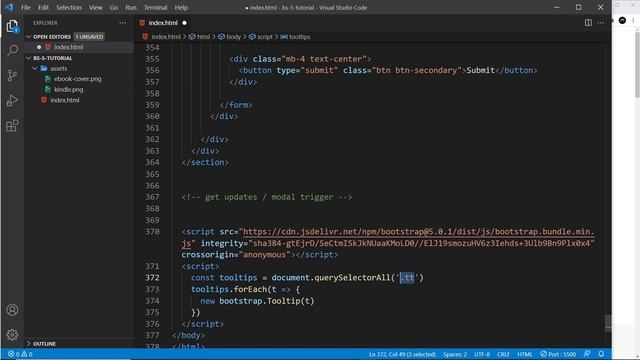This screenshot has height=360, width=640.
Task: Open the Help menu
Action: pyautogui.click(x=181, y=7)
